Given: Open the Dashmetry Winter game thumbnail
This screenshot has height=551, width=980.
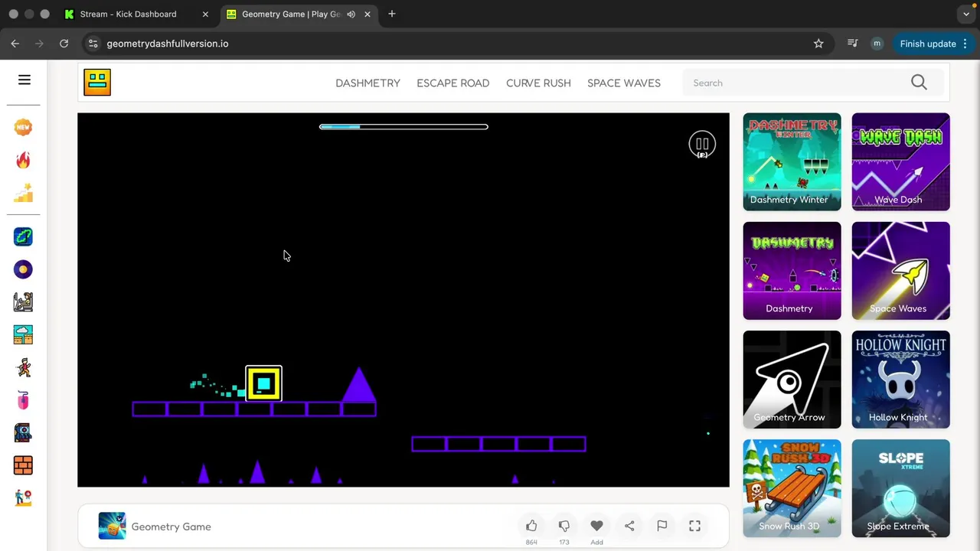Looking at the screenshot, I should click(x=792, y=161).
